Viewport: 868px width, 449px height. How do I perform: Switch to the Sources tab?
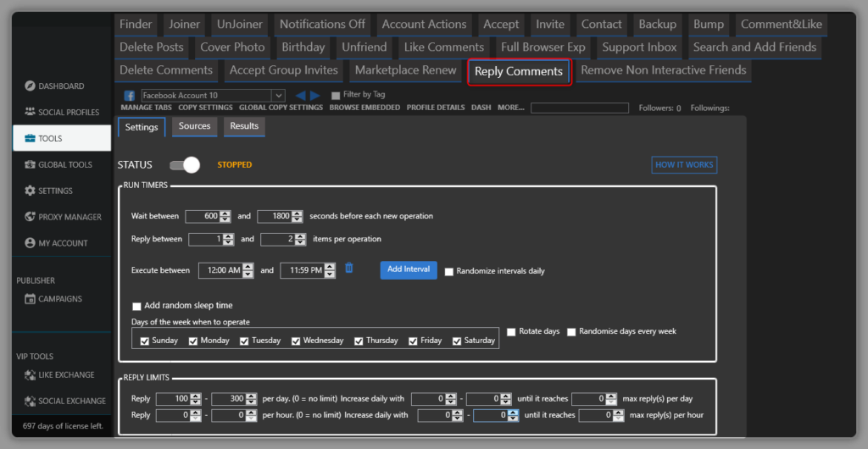coord(194,126)
